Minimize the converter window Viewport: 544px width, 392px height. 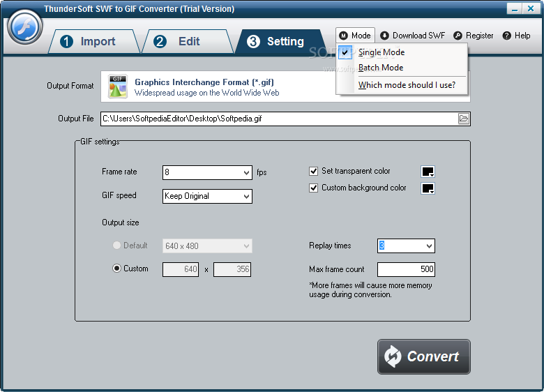point(515,8)
